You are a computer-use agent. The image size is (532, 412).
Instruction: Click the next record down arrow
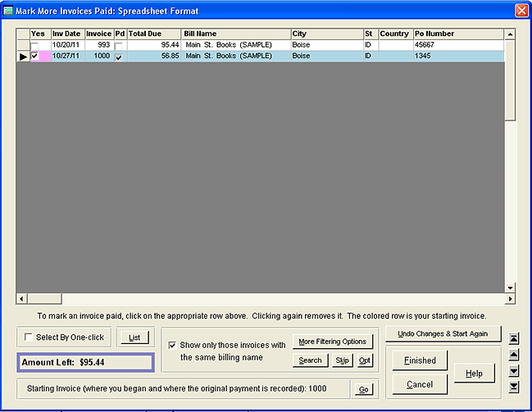tap(514, 371)
